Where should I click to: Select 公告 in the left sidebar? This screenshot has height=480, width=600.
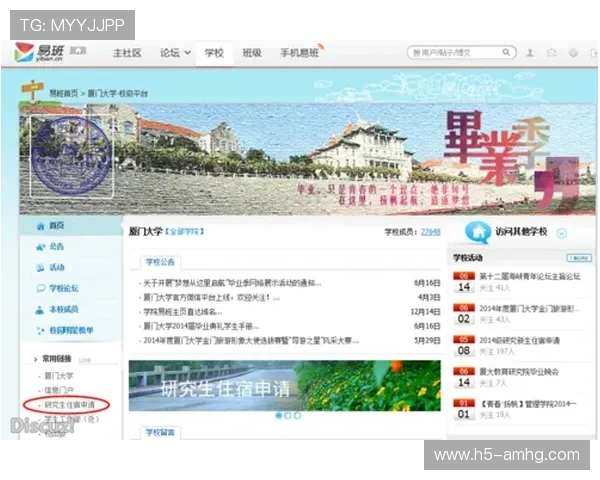coord(57,247)
